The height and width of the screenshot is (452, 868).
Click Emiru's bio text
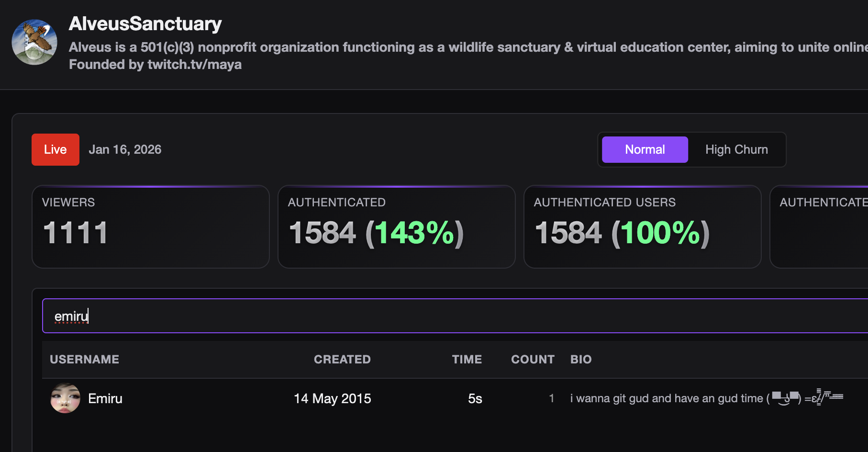click(707, 398)
